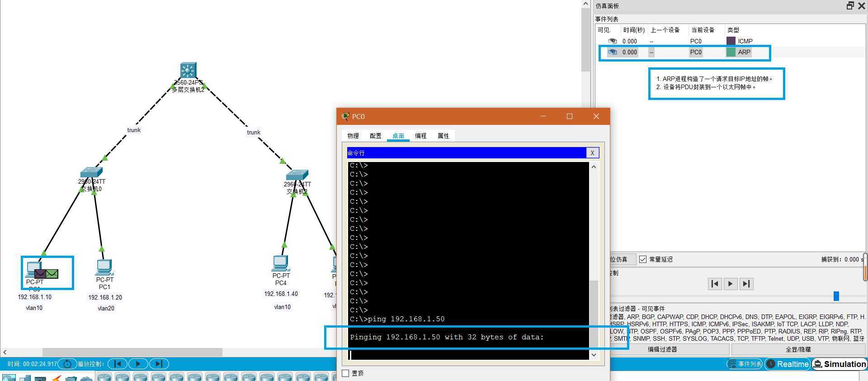Select the 时间(秒) column header
Screen dimensions: 868x381
pos(634,30)
